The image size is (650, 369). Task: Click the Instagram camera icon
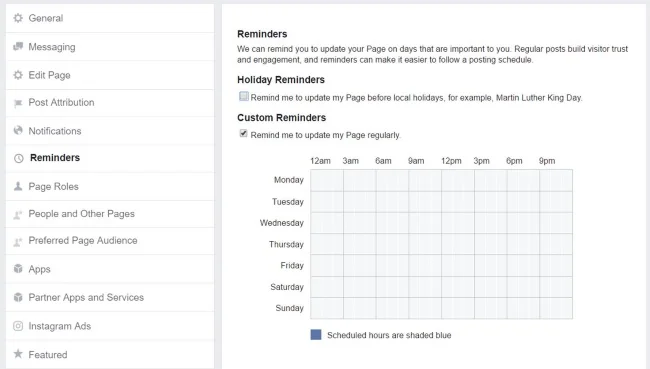pos(18,326)
